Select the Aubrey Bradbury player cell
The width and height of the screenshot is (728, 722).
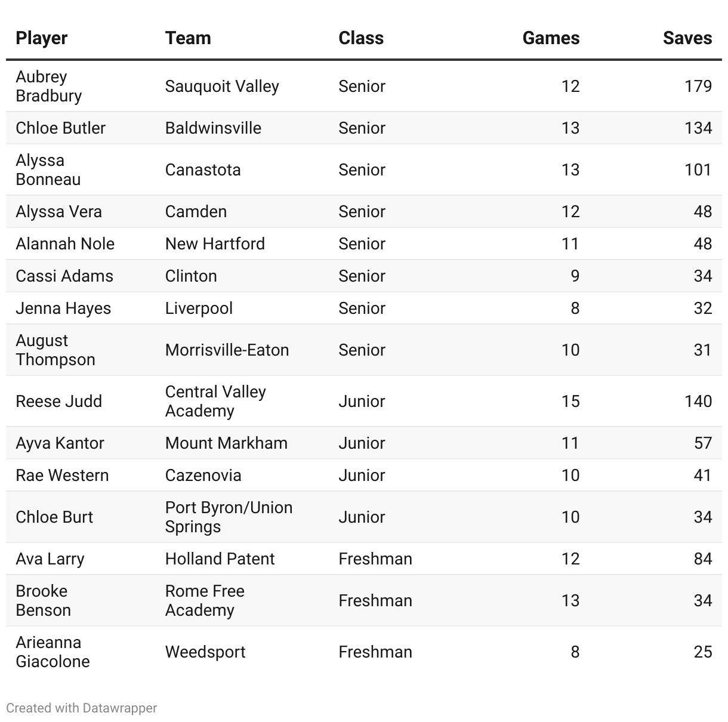(49, 86)
